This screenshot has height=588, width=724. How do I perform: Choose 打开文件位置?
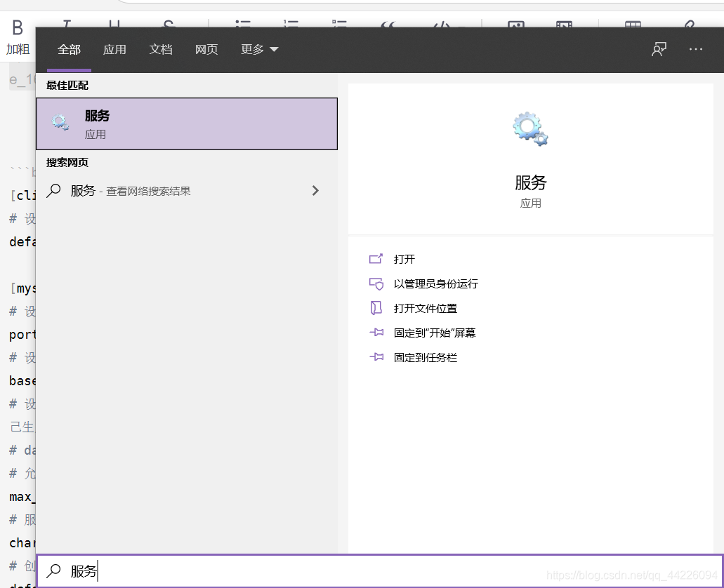(x=426, y=308)
